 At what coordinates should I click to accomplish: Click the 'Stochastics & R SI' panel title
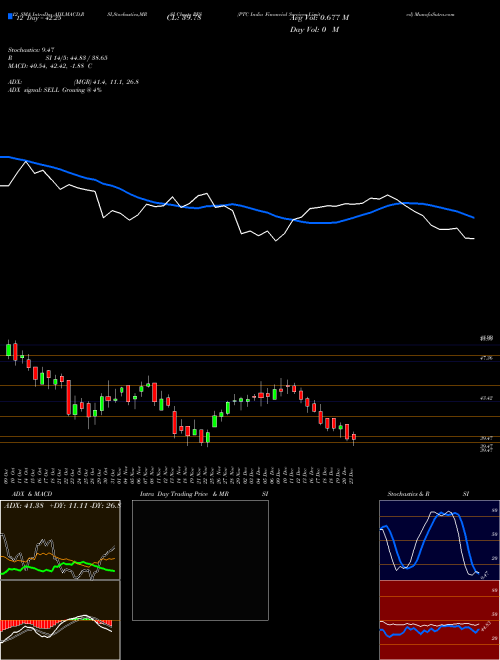(x=428, y=494)
